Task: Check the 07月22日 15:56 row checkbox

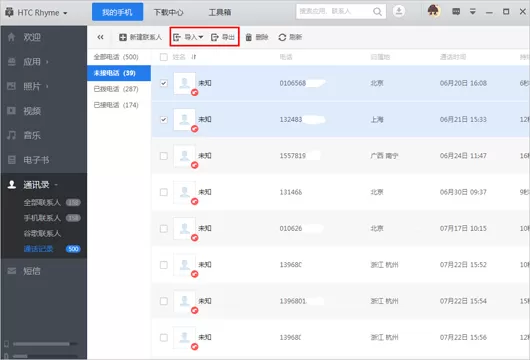Action: 164,338
